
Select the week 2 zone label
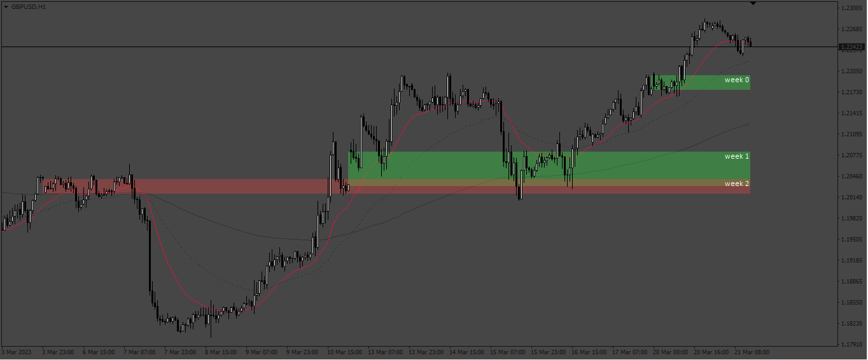pos(737,184)
